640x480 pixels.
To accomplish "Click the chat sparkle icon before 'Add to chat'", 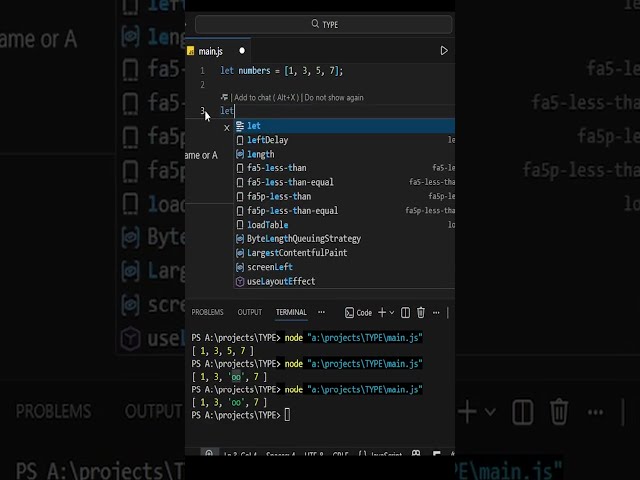I will (x=224, y=98).
